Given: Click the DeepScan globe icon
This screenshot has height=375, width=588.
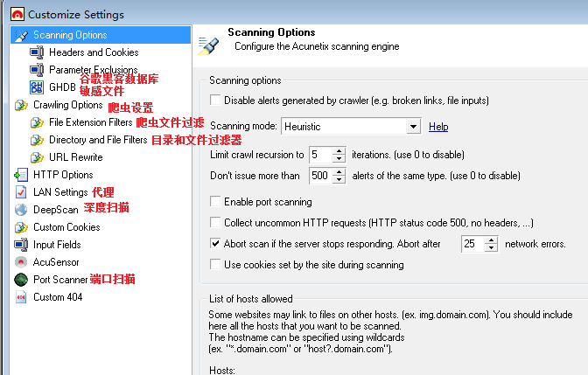Looking at the screenshot, I should pos(21,210).
